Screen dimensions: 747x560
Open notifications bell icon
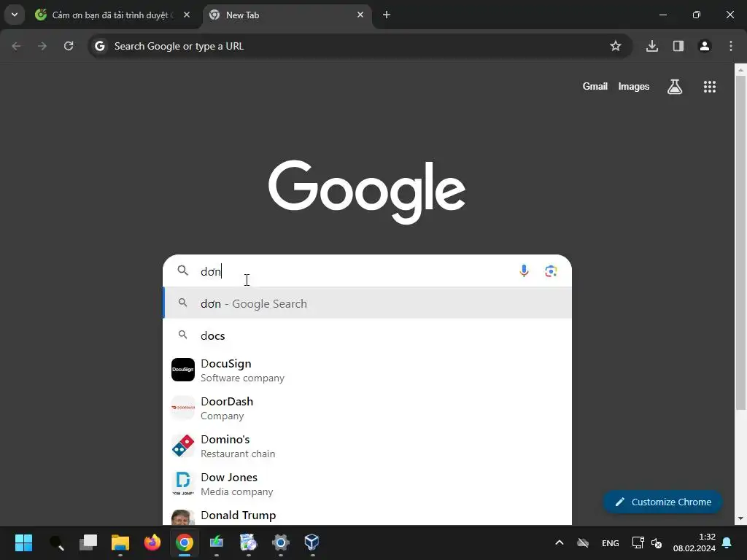click(727, 542)
